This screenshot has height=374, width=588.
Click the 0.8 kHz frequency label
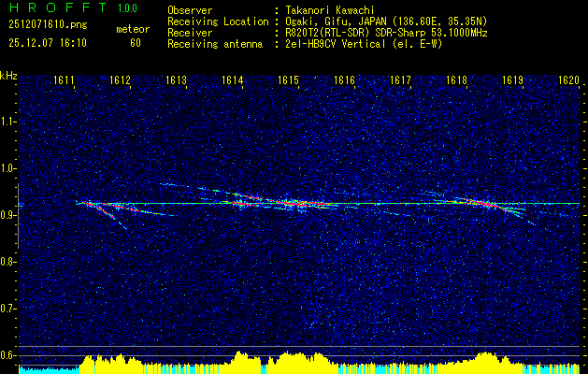(7, 262)
